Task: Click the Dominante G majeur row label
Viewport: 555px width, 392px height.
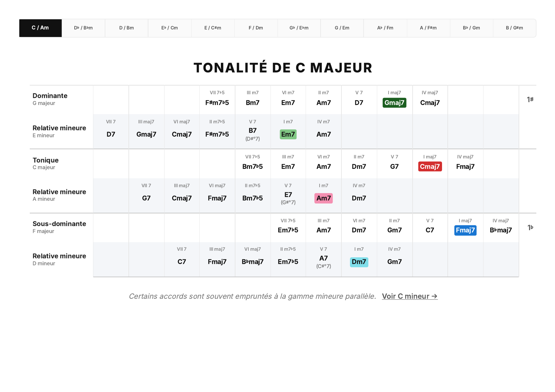Action: point(50,99)
